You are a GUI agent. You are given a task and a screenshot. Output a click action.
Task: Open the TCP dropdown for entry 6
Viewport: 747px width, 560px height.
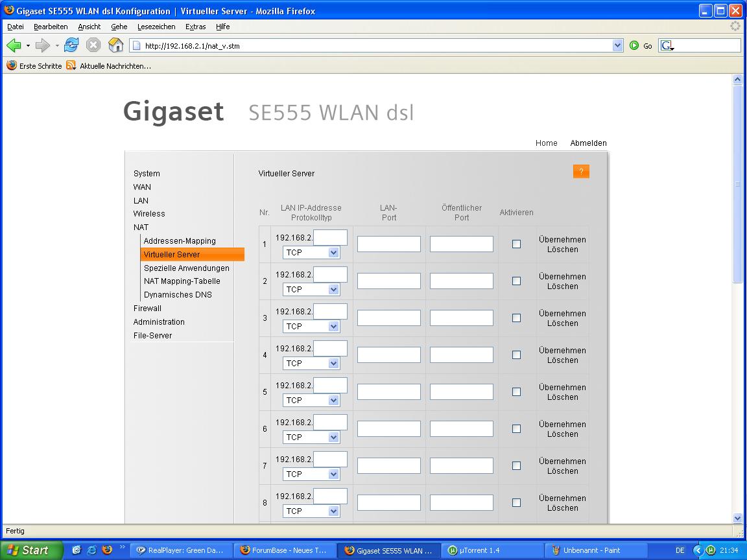coord(311,437)
